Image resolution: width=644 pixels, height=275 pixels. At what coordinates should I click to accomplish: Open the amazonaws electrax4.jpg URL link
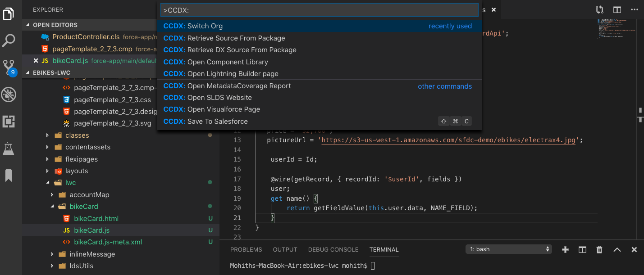449,140
